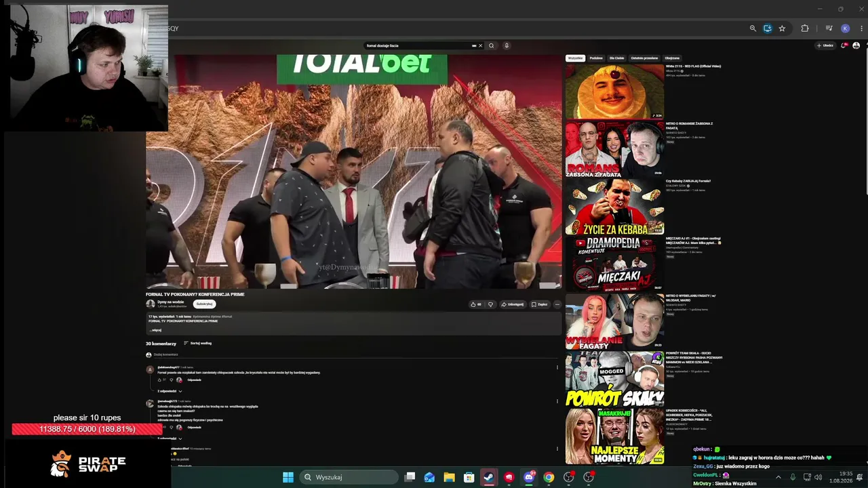The width and height of the screenshot is (868, 488).
Task: Open the video's more actions ellipsis
Action: 557,304
